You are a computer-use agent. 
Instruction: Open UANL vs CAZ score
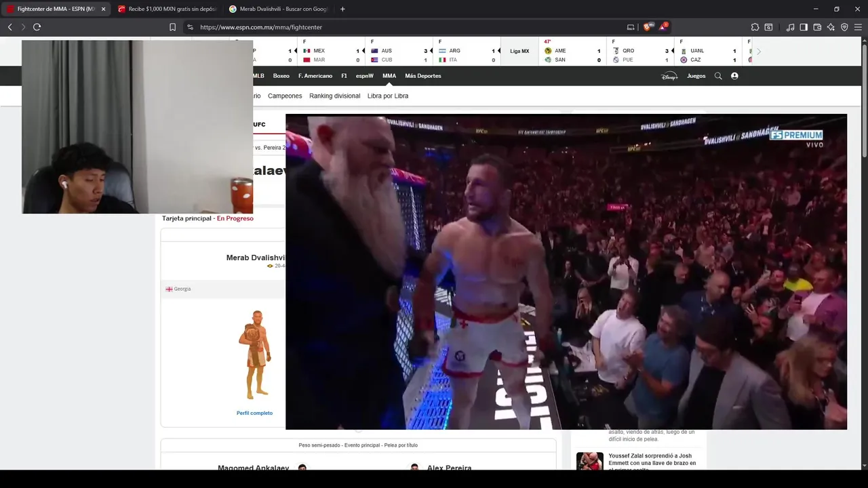pyautogui.click(x=708, y=52)
